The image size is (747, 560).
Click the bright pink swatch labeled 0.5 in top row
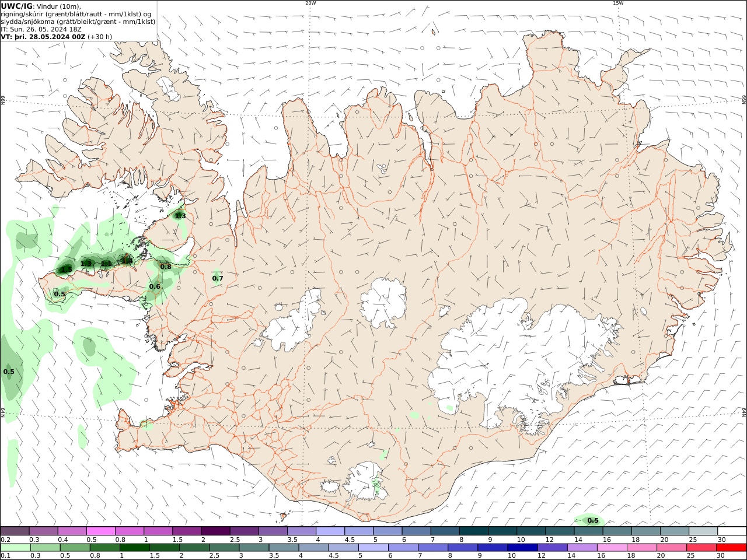click(x=101, y=531)
